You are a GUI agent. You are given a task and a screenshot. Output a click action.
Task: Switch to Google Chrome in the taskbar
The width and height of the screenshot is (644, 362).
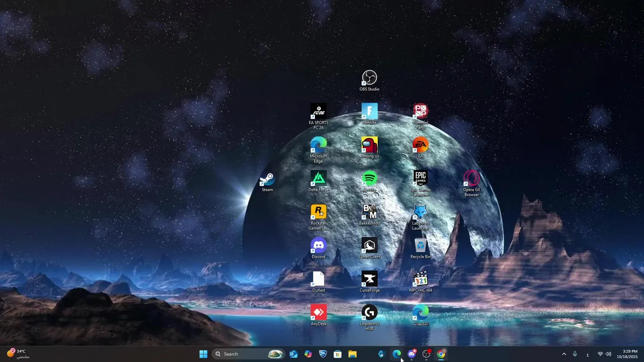tap(441, 354)
